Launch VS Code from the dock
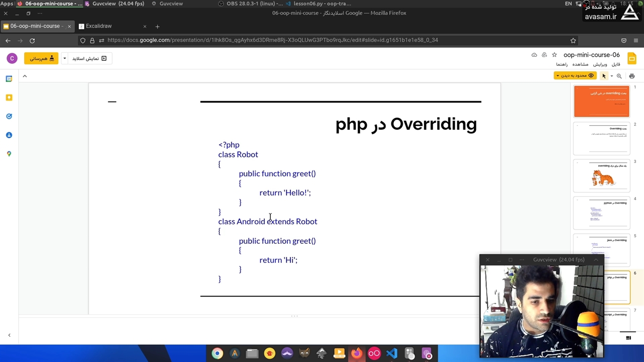Screen dimensions: 644x362 [x=391, y=353]
